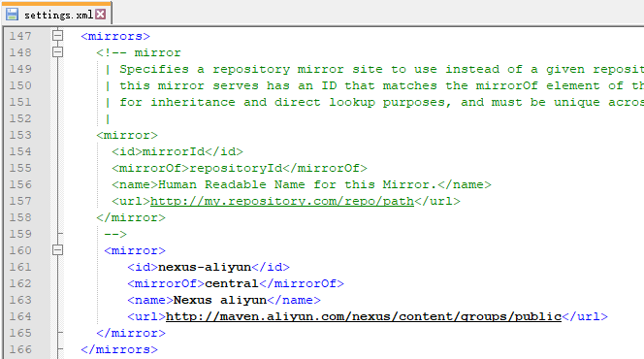
Task: Open the maven.aliyun.com nexus public URL
Action: 364,316
